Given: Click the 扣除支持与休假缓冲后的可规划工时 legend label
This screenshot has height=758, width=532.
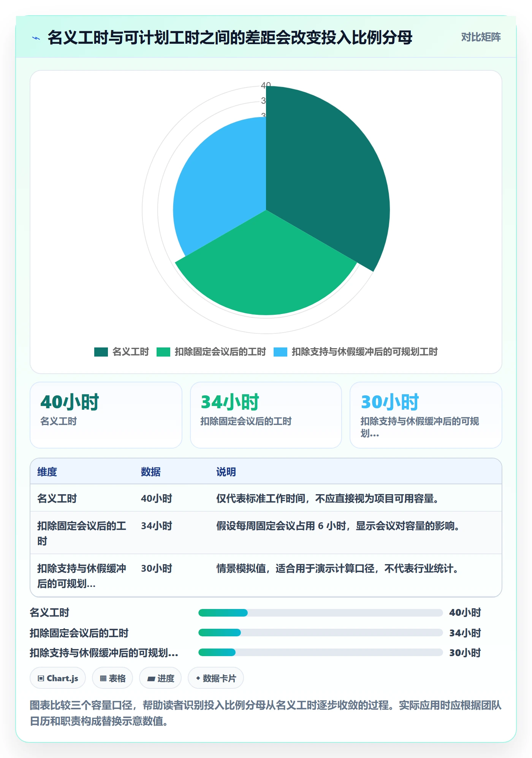Looking at the screenshot, I should [364, 352].
